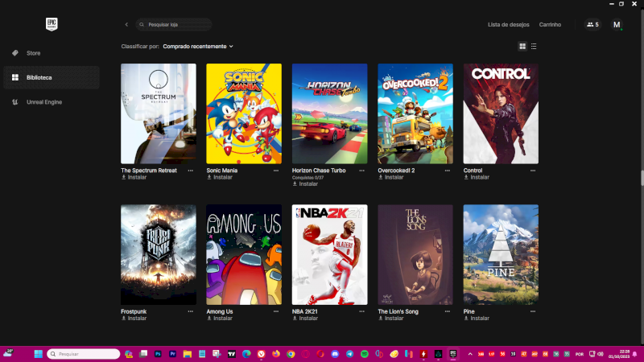Open the friends list icon
Screen dimensions: 644x362
point(592,25)
